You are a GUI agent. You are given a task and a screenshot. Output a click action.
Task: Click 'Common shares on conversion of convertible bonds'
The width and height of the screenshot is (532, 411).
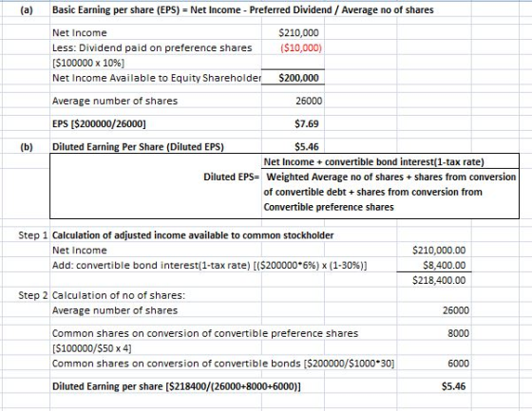[x=223, y=364]
